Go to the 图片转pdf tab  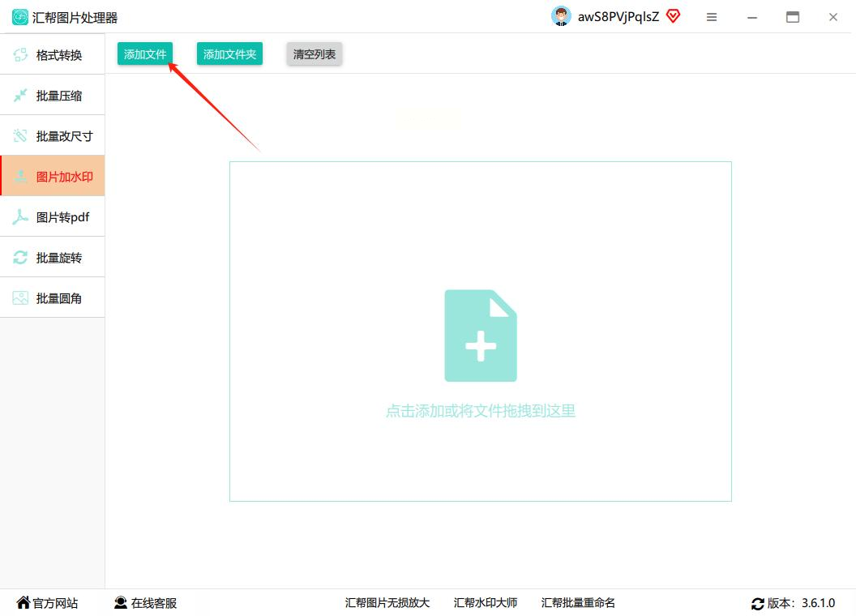(53, 216)
